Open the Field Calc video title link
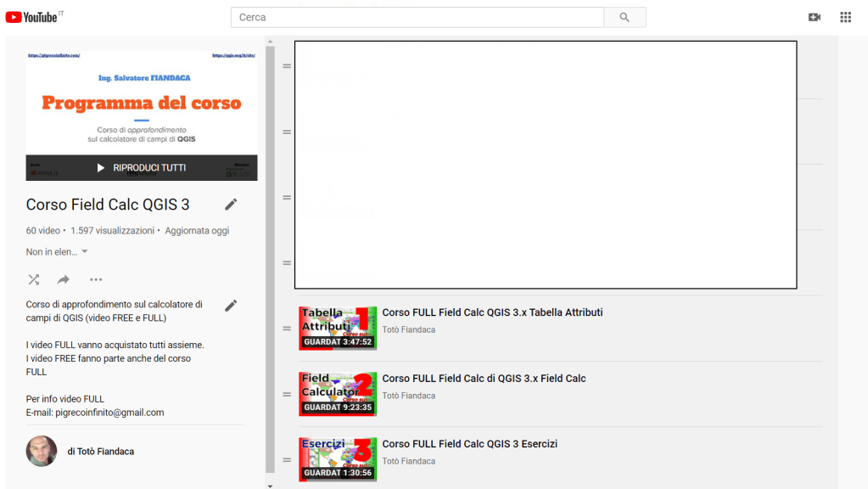The image size is (868, 489). click(484, 379)
